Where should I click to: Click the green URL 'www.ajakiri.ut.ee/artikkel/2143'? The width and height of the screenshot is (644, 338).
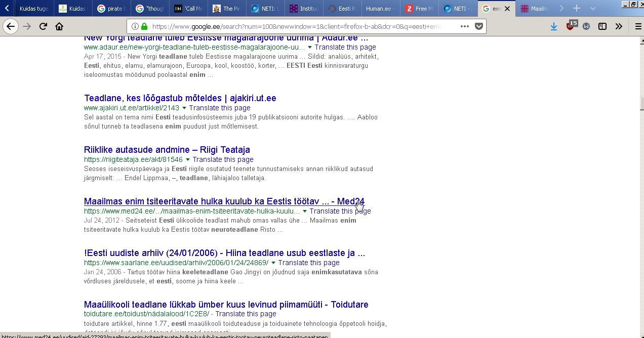pyautogui.click(x=132, y=108)
